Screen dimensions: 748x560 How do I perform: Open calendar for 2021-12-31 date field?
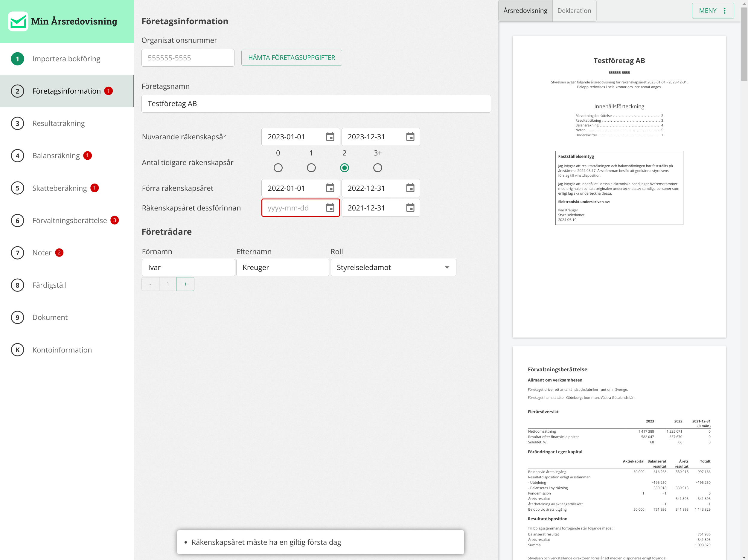(410, 208)
